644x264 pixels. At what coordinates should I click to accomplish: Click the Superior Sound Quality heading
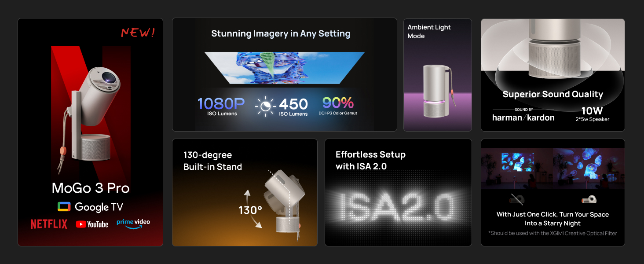pos(553,95)
